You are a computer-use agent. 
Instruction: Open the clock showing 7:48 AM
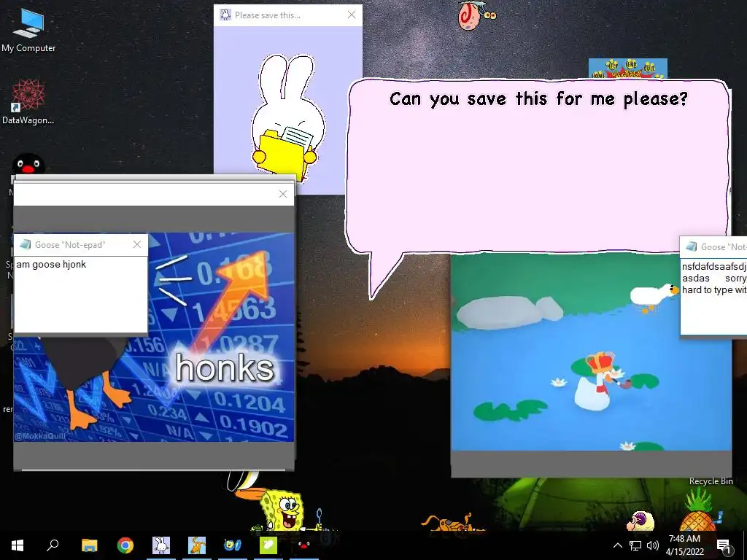pos(684,545)
